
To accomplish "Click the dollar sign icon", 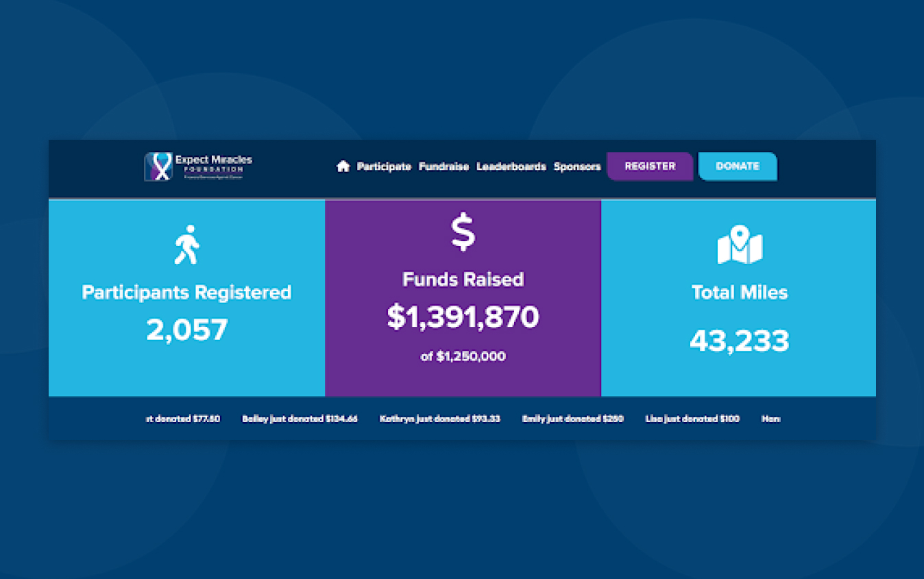I will tap(463, 232).
